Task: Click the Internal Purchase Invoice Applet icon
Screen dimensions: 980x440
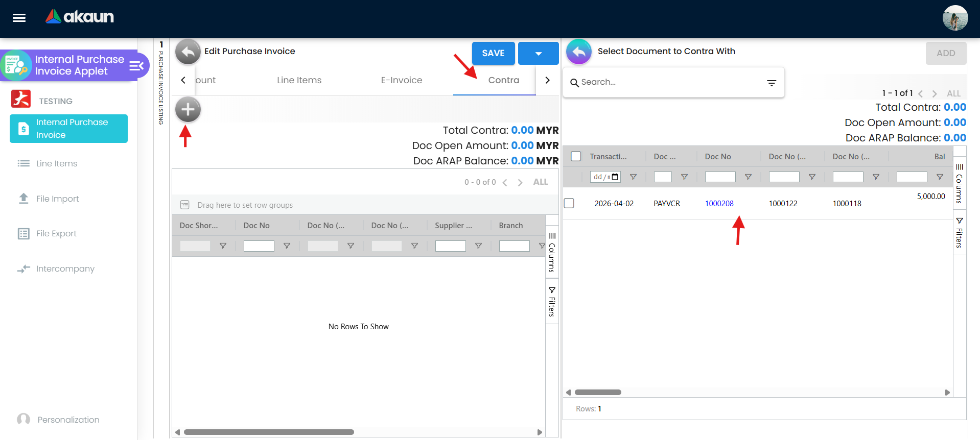Action: (x=16, y=65)
